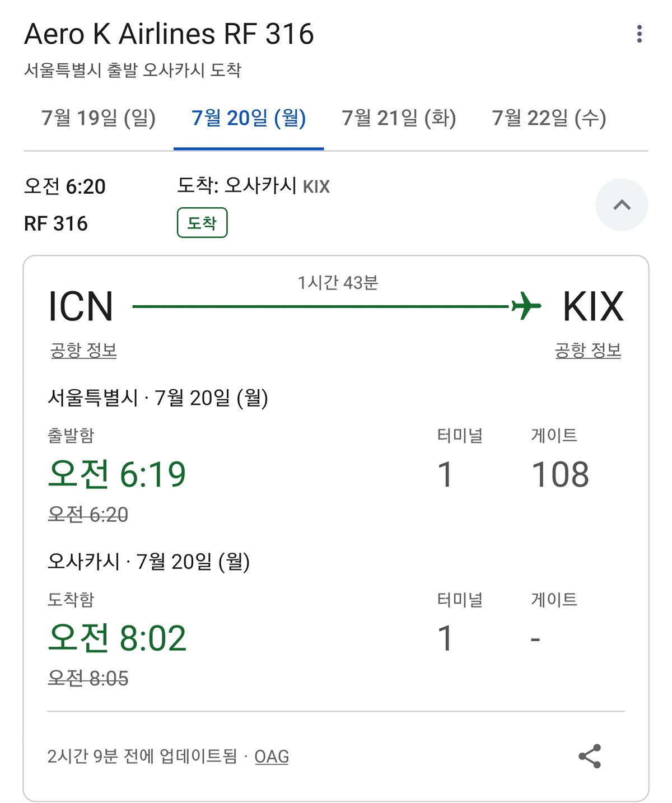Open the three-dot more options menu

tap(639, 34)
